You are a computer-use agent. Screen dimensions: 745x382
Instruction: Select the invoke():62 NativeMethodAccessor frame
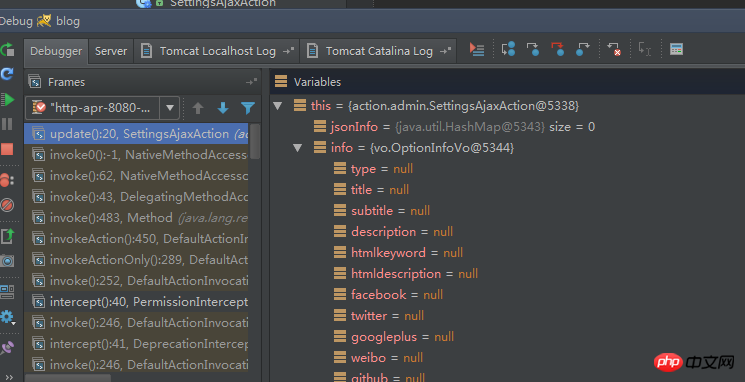click(x=136, y=176)
